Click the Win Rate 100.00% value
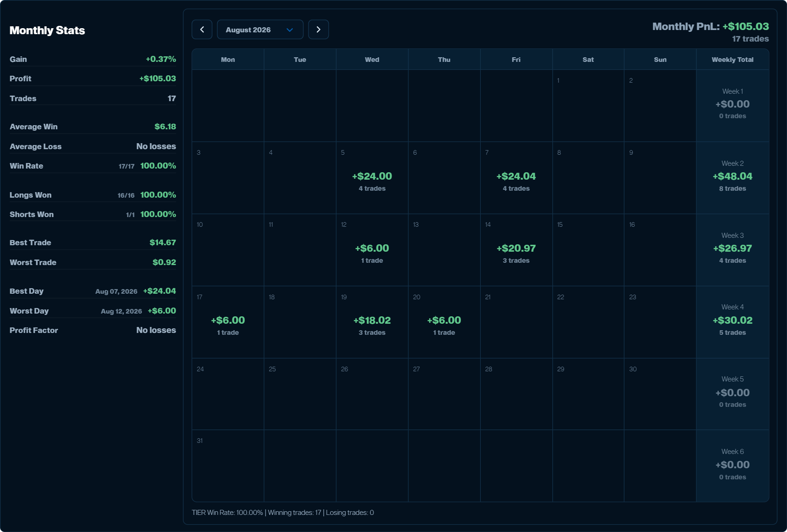This screenshot has height=532, width=787. click(x=158, y=166)
